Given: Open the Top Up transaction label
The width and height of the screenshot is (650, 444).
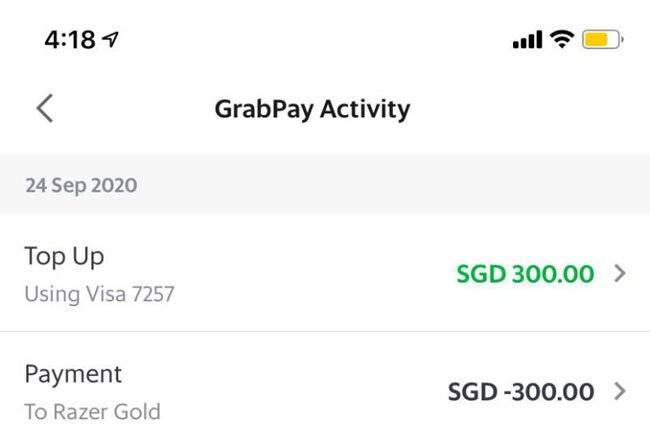Looking at the screenshot, I should pyautogui.click(x=64, y=256).
